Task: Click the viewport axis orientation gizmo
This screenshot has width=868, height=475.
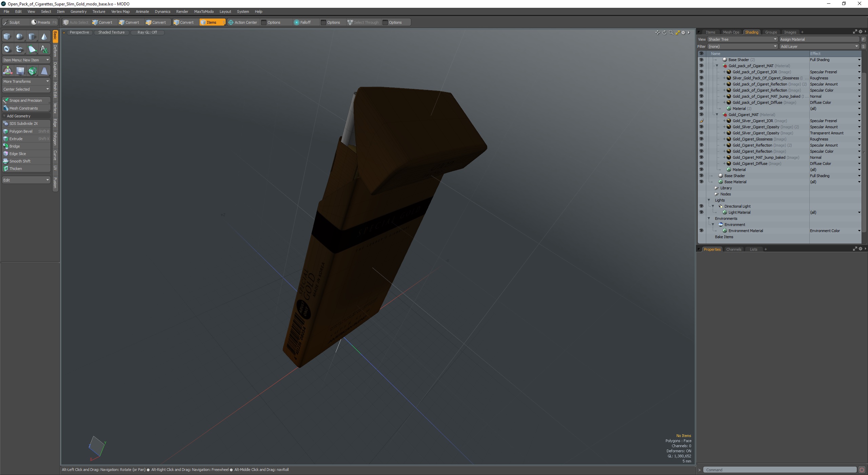Action: [98, 448]
